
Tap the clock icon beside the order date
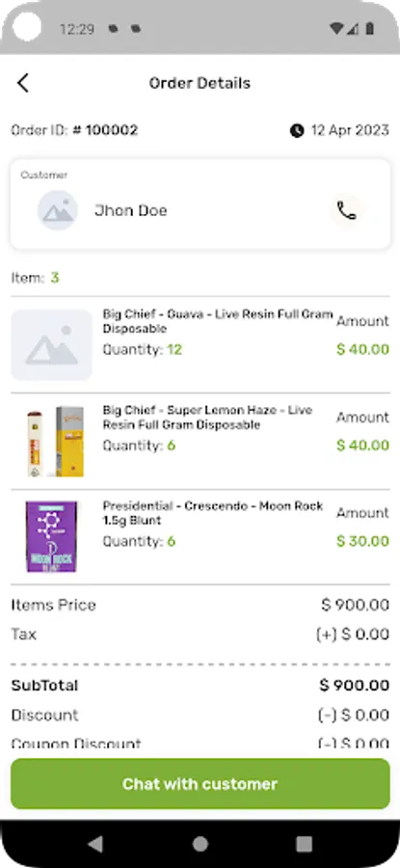[297, 130]
